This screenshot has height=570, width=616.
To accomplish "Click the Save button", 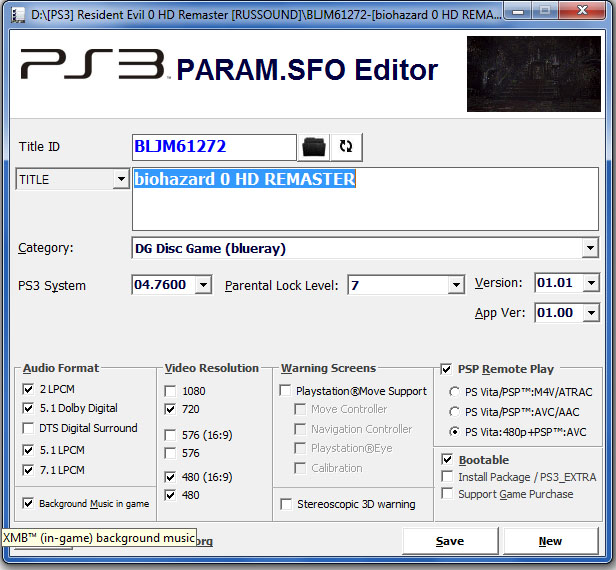I will [x=450, y=541].
